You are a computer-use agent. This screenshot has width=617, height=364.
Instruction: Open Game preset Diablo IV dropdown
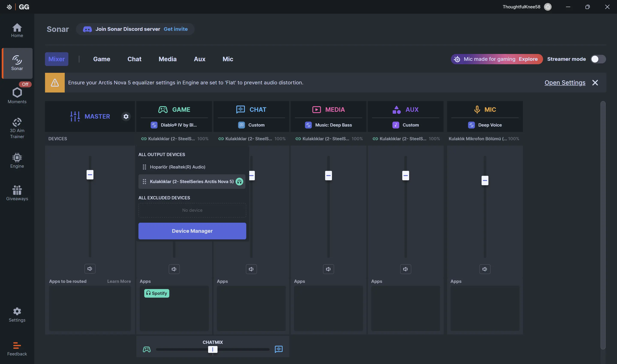pyautogui.click(x=174, y=125)
